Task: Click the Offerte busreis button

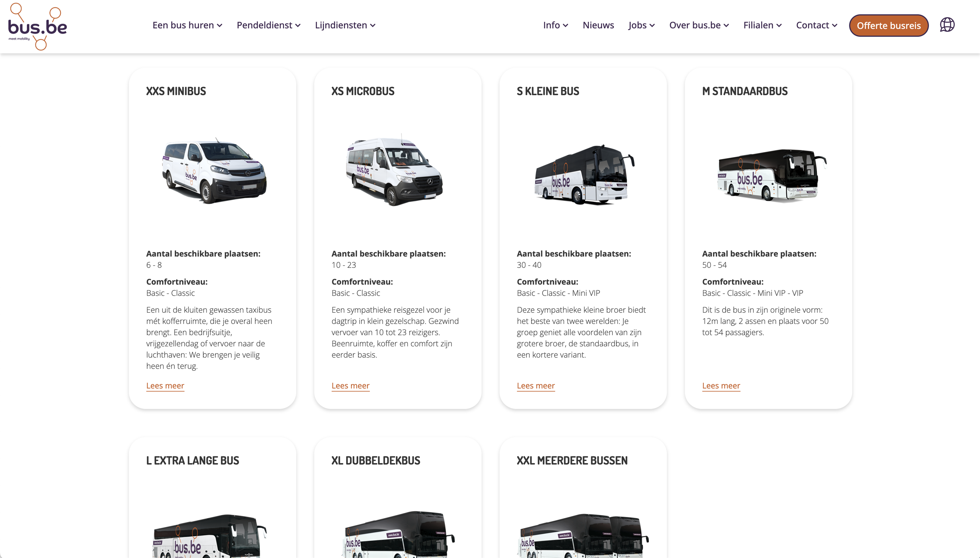Action: click(889, 26)
